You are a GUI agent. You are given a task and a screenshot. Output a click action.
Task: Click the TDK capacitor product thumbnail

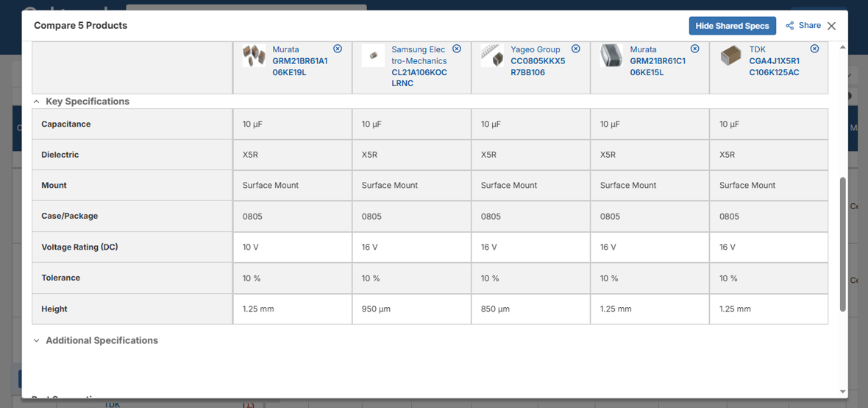(x=731, y=56)
